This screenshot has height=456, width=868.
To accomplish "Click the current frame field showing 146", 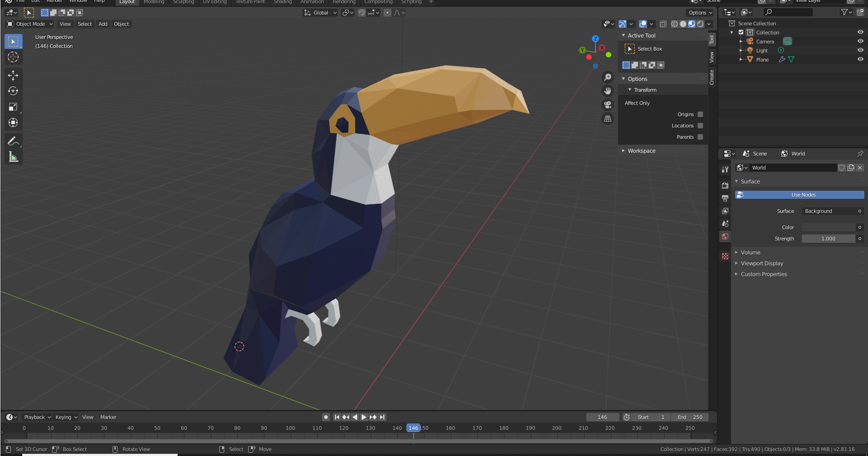I will pos(603,417).
